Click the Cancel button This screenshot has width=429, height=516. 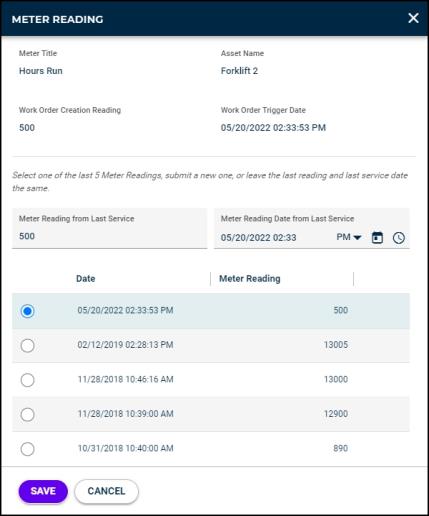[x=106, y=491]
